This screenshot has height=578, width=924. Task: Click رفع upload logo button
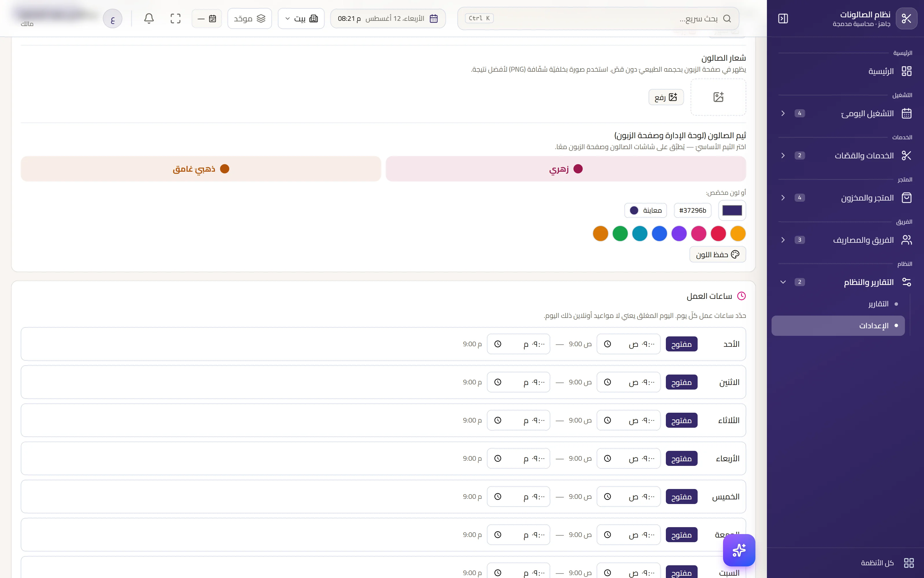click(666, 97)
